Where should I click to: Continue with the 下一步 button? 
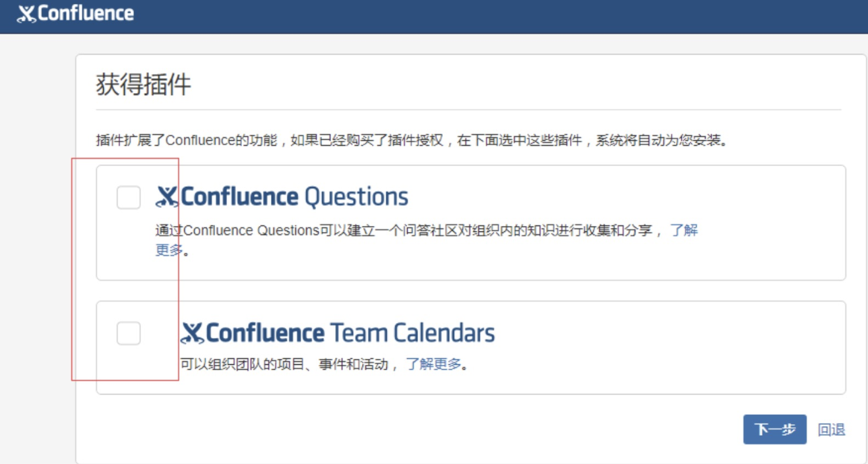pyautogui.click(x=775, y=430)
